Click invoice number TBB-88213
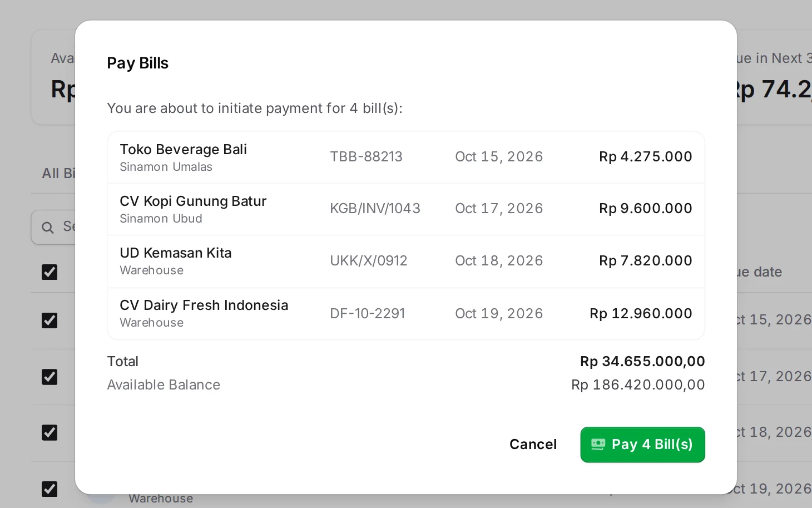Image resolution: width=812 pixels, height=508 pixels. [366, 156]
